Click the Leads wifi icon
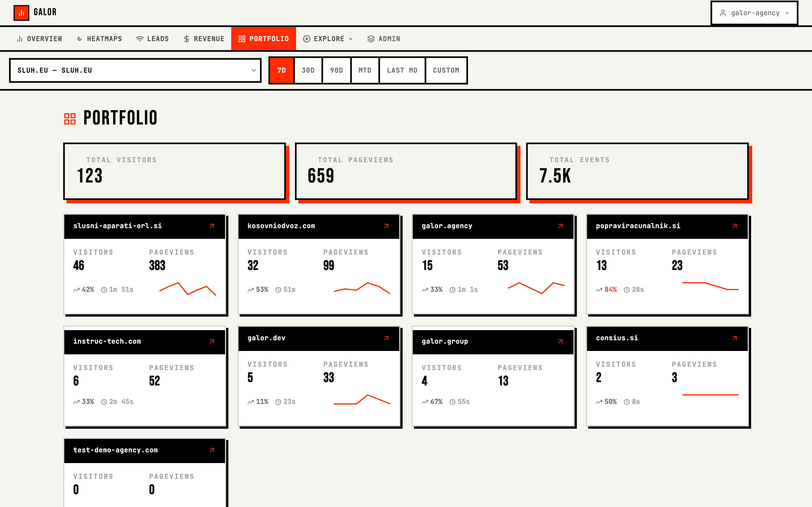 coord(140,39)
